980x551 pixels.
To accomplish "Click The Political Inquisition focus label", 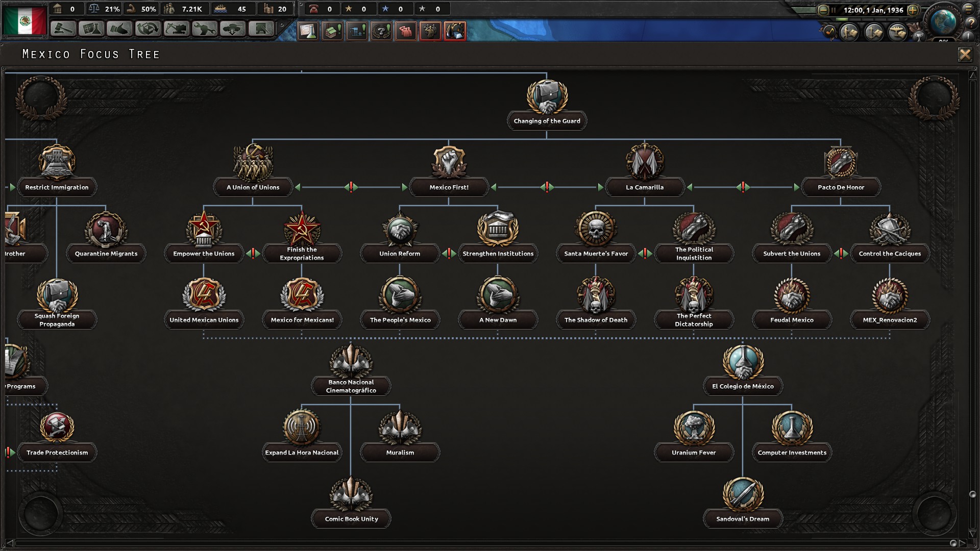I will pos(694,254).
